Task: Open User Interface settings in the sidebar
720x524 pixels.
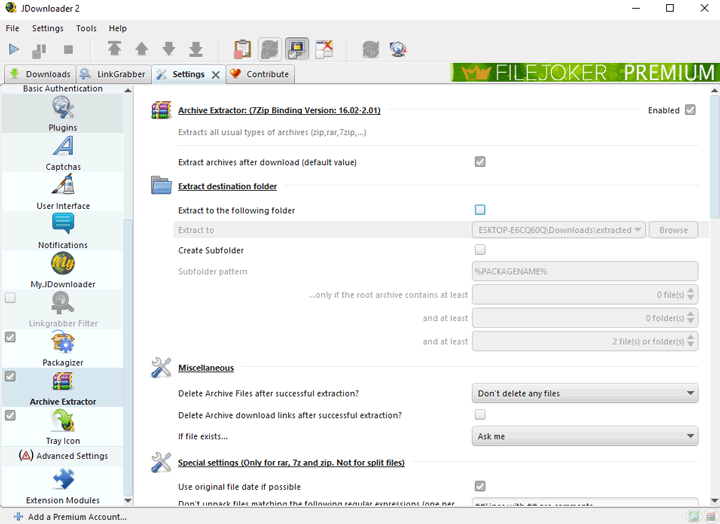Action: [x=63, y=192]
